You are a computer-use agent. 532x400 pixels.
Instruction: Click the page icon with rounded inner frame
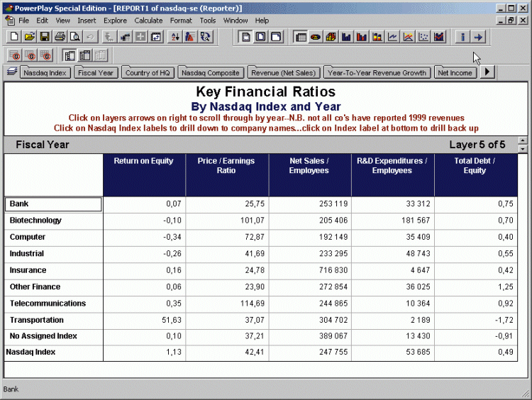[260, 37]
